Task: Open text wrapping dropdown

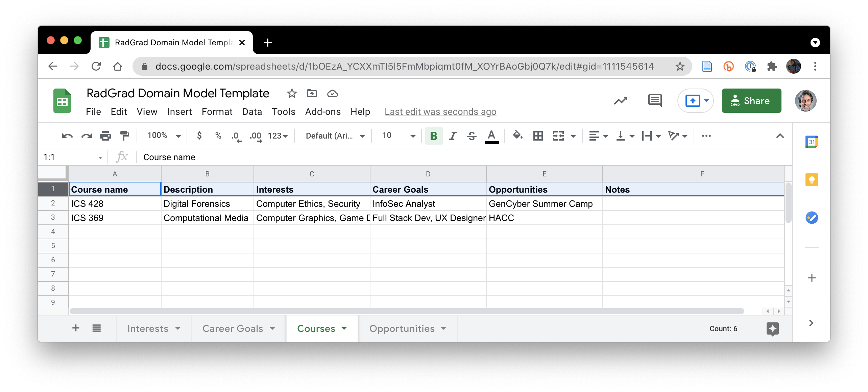Action: (x=651, y=136)
